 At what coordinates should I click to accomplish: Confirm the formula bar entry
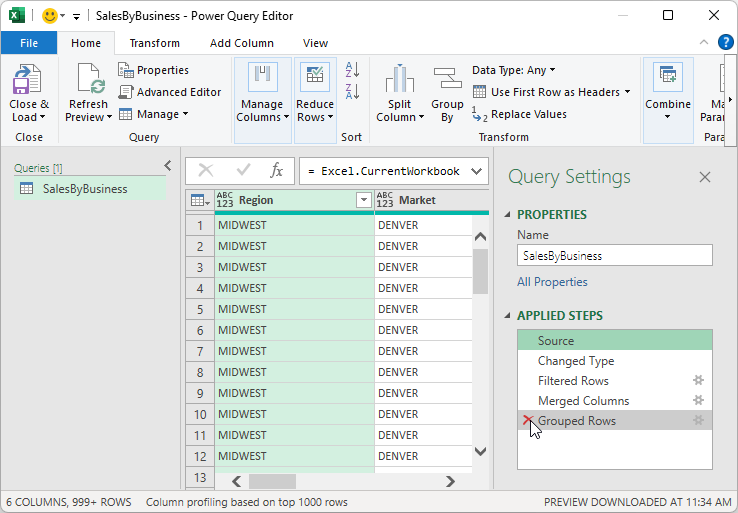point(243,170)
